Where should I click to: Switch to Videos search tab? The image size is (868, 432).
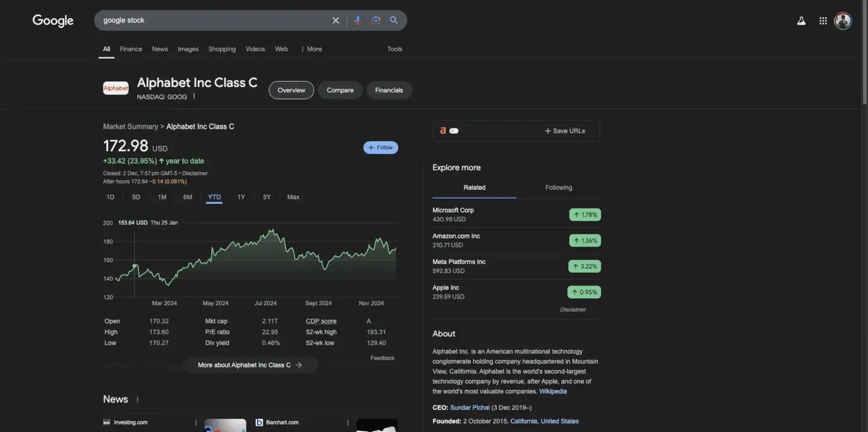(255, 49)
